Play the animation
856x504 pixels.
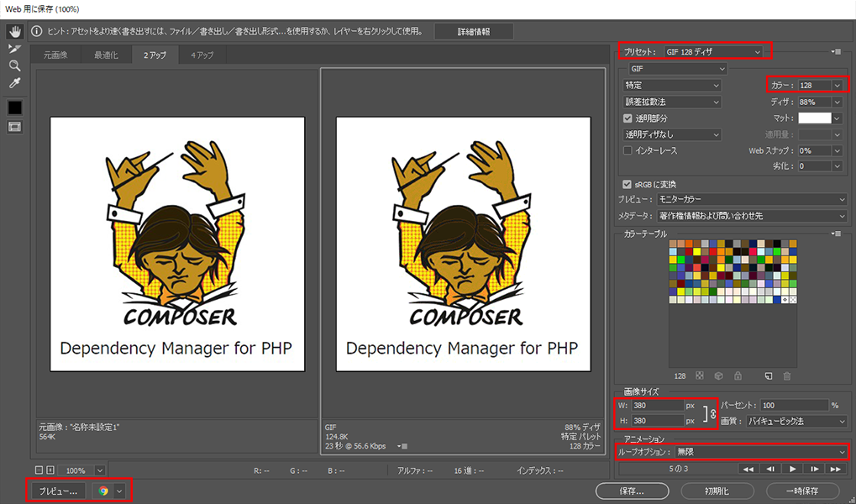click(x=792, y=469)
